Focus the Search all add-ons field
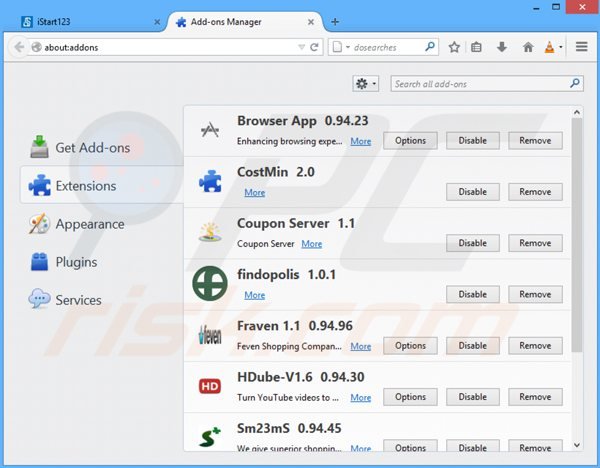Image resolution: width=600 pixels, height=468 pixels. pos(487,83)
